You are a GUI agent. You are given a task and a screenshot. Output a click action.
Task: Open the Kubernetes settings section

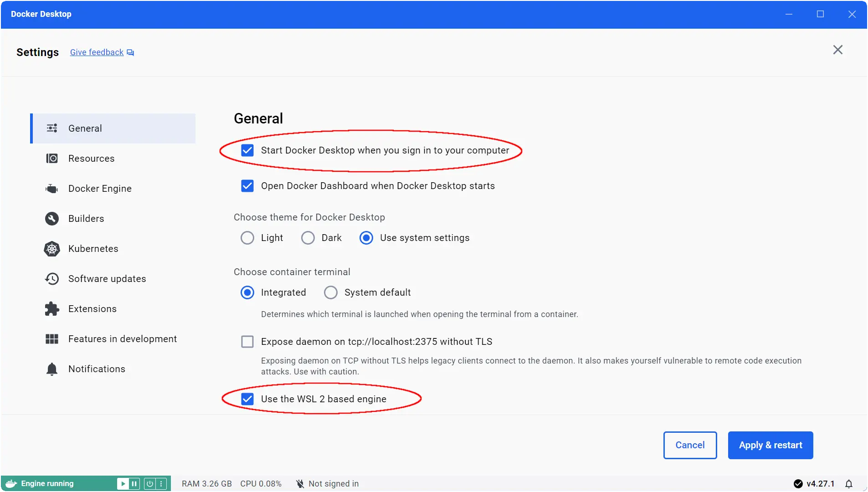(113, 248)
